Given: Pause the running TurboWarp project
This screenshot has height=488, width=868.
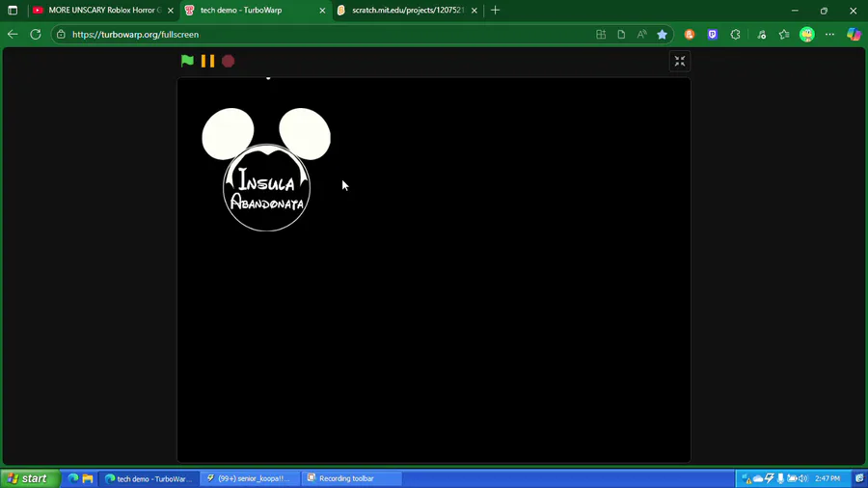Looking at the screenshot, I should (207, 61).
